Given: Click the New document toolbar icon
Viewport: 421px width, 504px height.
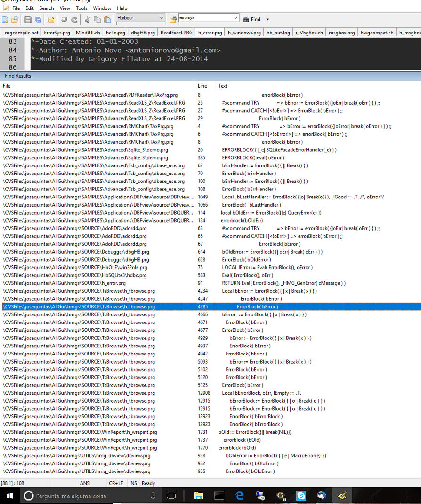Looking at the screenshot, I should pyautogui.click(x=5, y=19).
